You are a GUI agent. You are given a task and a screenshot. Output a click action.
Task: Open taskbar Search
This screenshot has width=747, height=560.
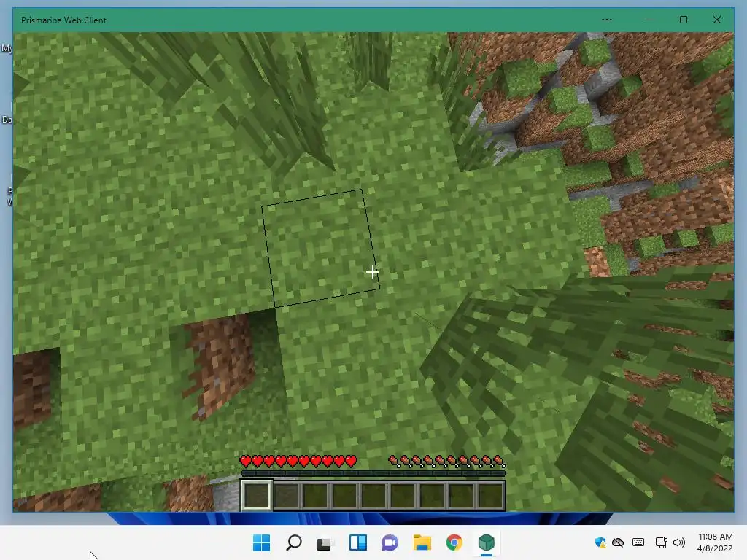(293, 542)
